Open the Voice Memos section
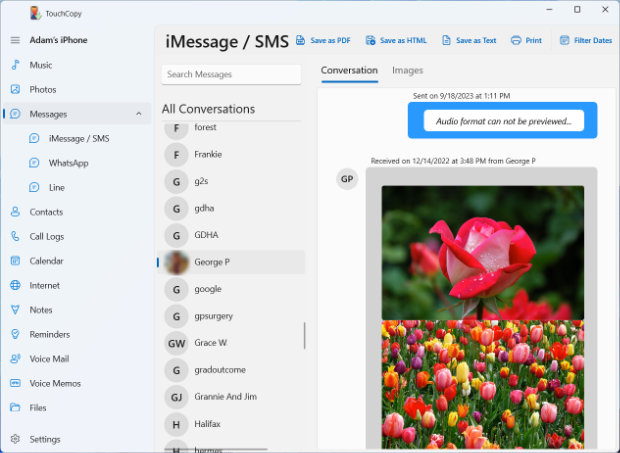Screen dimensions: 620x453 [x=78, y=383]
